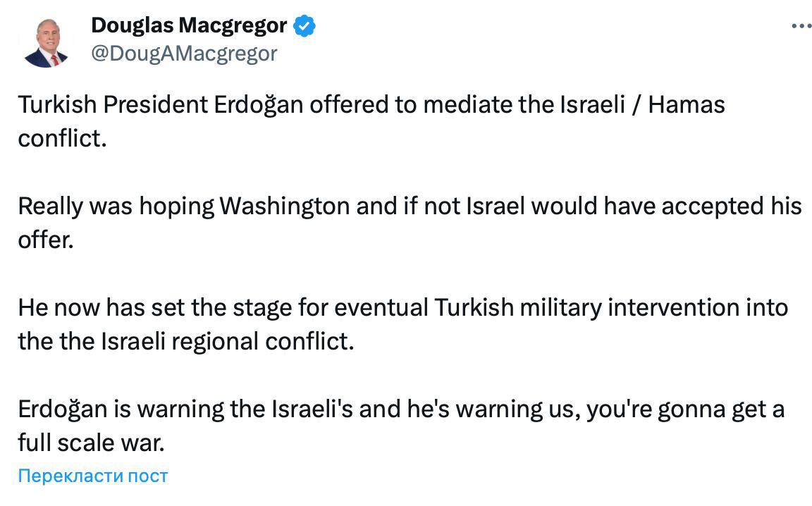Click the word 'conflict.' under 'Turkish President'
812x506 pixels.
(62, 138)
